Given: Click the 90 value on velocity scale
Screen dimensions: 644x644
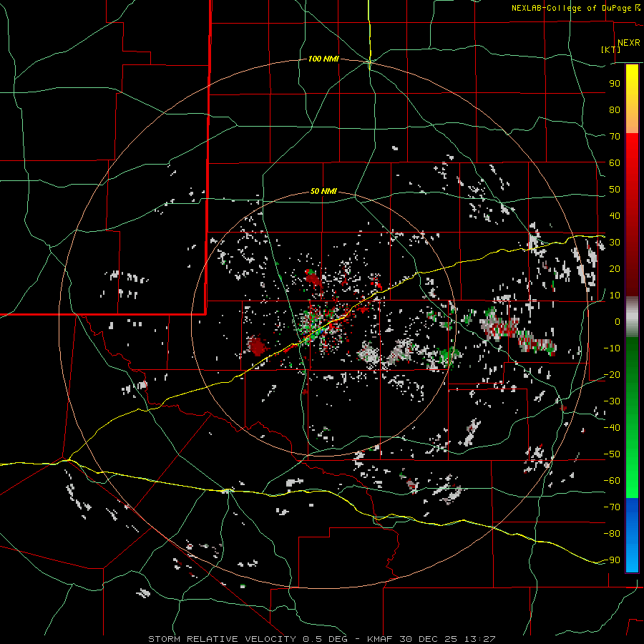Looking at the screenshot, I should pos(615,84).
